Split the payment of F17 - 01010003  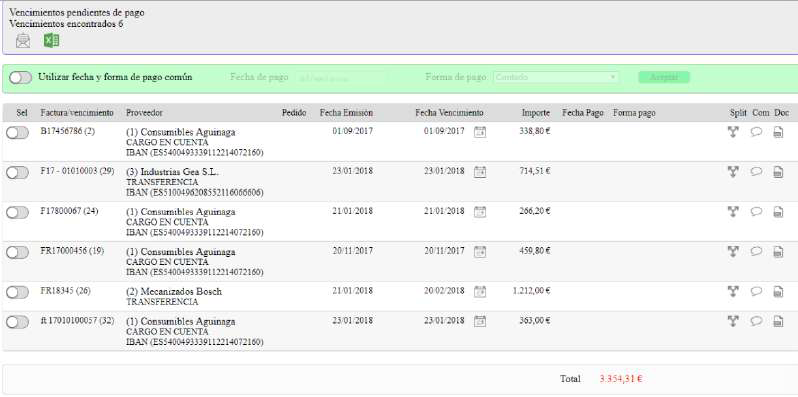(x=733, y=172)
